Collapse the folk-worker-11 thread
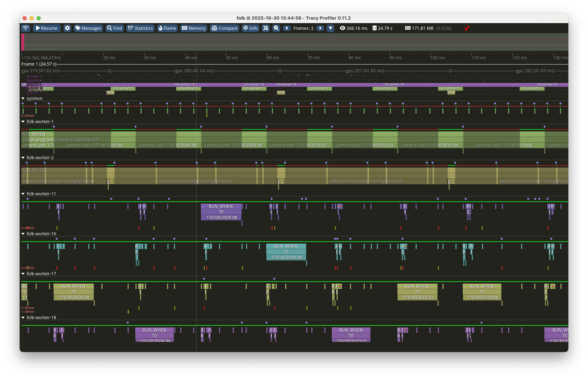This screenshot has width=588, height=378. coord(23,194)
